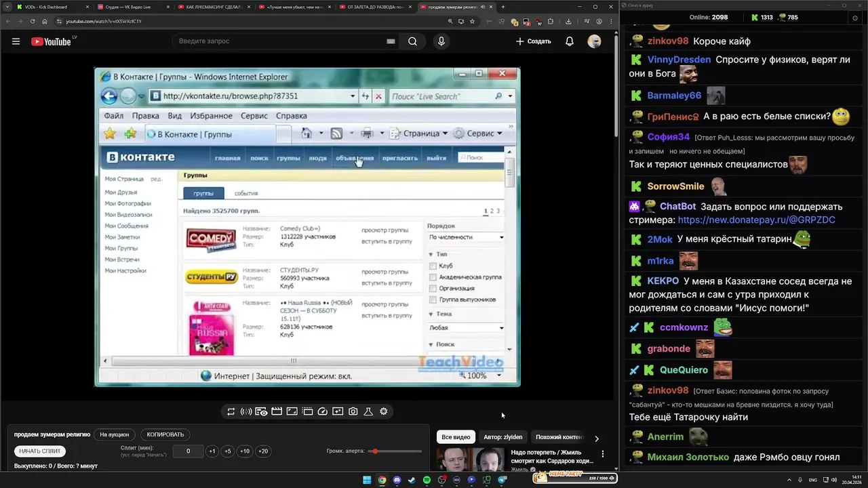Open the Надо потерпеть video thumbnail
This screenshot has height=488, width=868.
coord(471,460)
